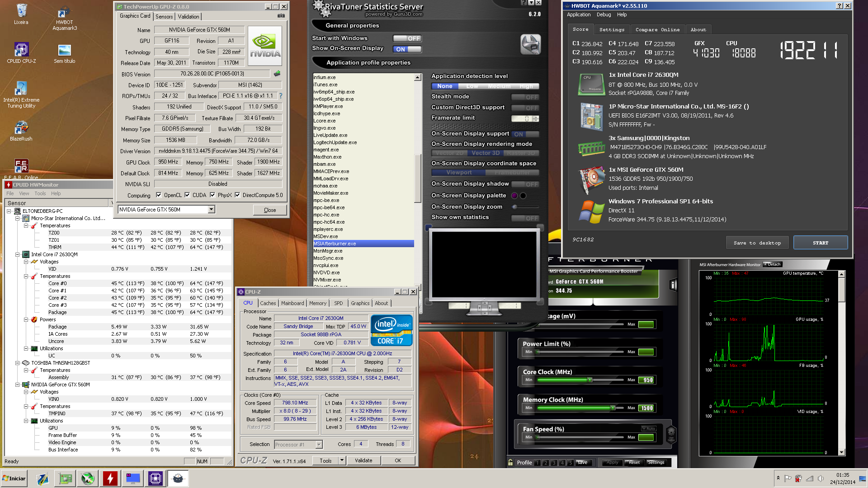Open the Mainboard tab in CPU-Z
This screenshot has height=488, width=868.
tap(292, 303)
